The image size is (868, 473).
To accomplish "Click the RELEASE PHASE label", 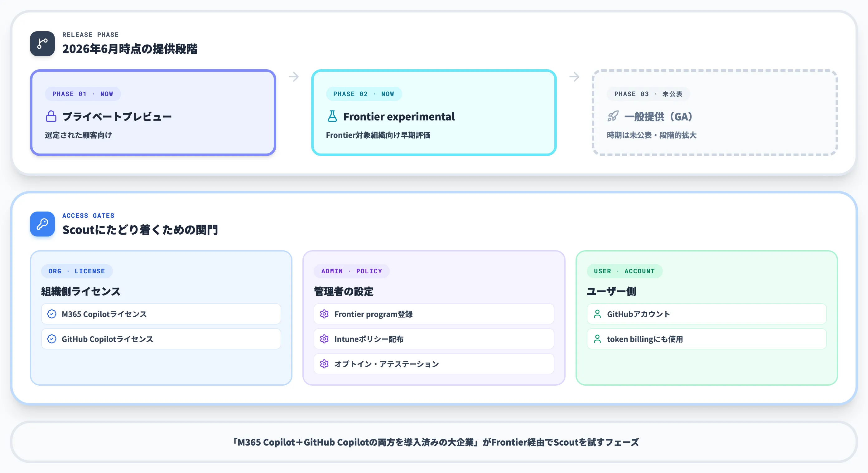I will 90,35.
